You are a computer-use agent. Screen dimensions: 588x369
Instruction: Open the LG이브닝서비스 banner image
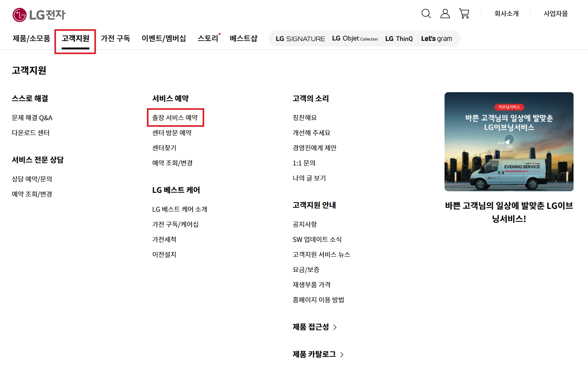(509, 142)
